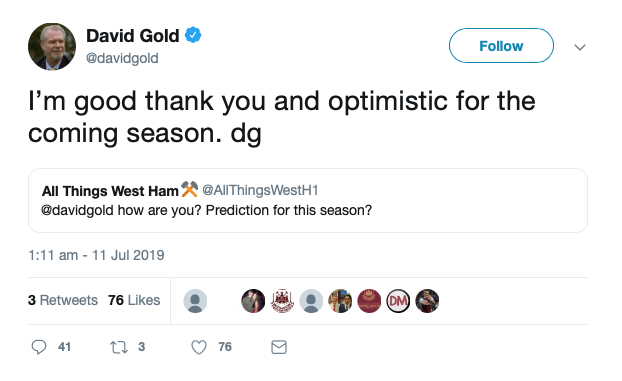Click the last liker avatar of player in claret
Screen dimensions: 622x381
pos(427,301)
